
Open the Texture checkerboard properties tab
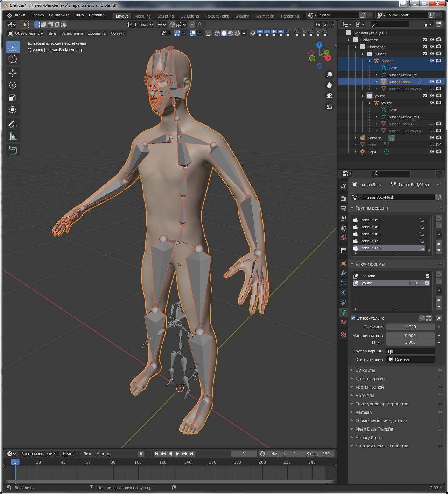click(343, 335)
